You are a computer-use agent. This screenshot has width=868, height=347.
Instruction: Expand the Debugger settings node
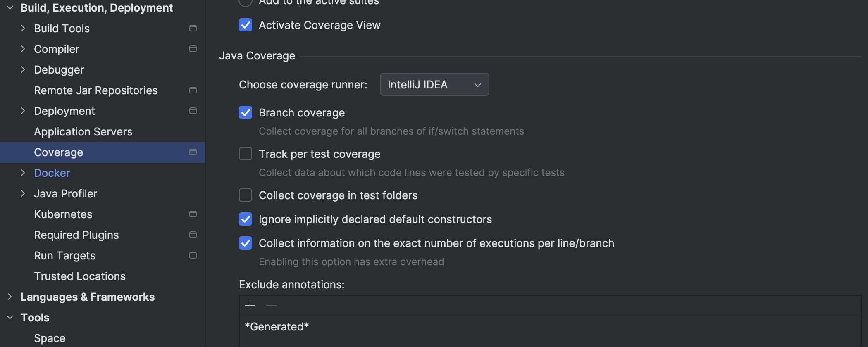[x=23, y=69]
